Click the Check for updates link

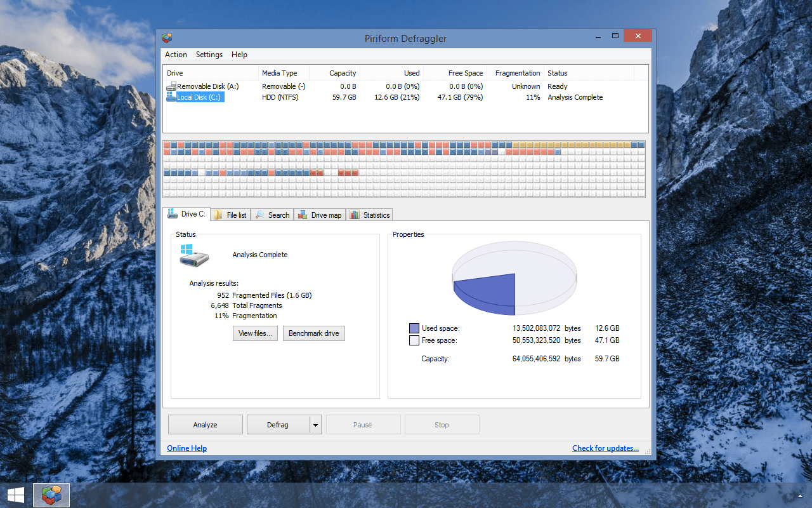click(605, 448)
